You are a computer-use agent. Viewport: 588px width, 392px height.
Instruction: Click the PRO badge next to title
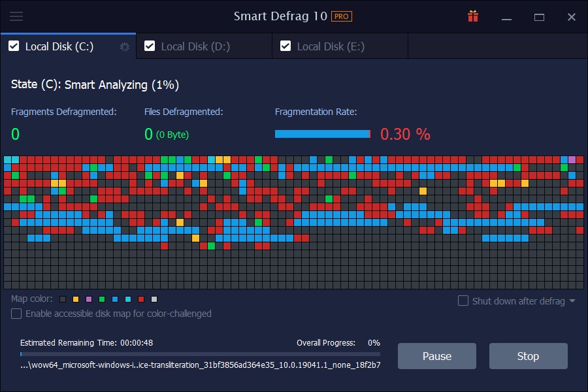(x=341, y=16)
